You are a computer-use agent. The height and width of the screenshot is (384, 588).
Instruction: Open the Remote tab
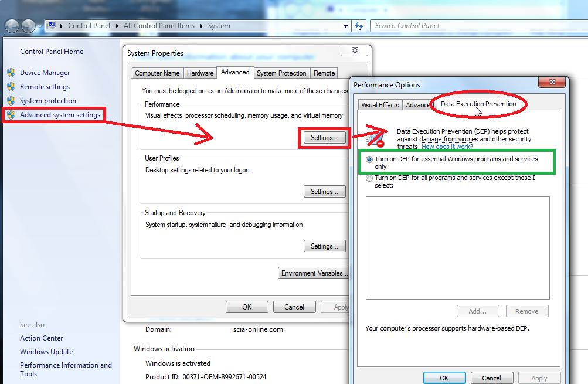click(x=324, y=73)
